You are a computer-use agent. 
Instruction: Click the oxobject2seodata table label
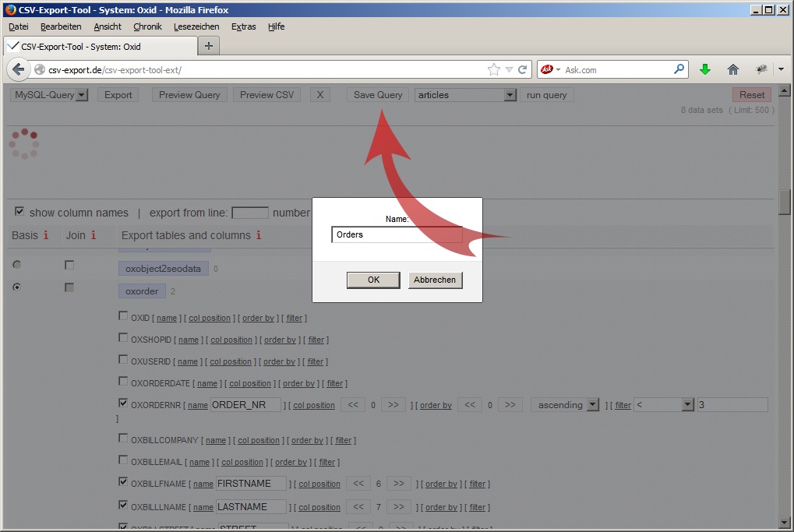pos(163,268)
